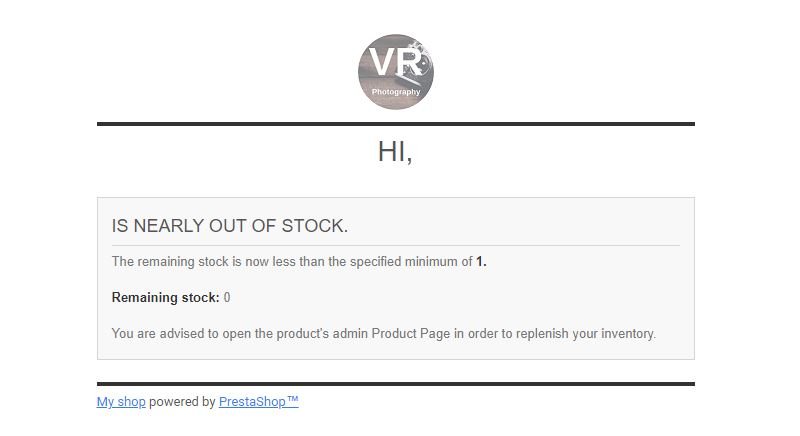Screen dimensions: 800x436
Task: Click the VR Photography circular logo
Action: pos(396,72)
